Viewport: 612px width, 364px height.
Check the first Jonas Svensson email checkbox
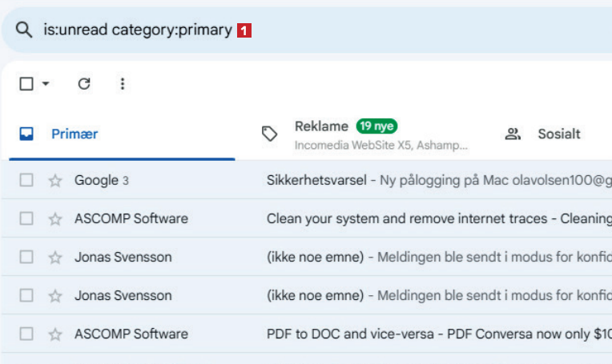pyautogui.click(x=26, y=258)
